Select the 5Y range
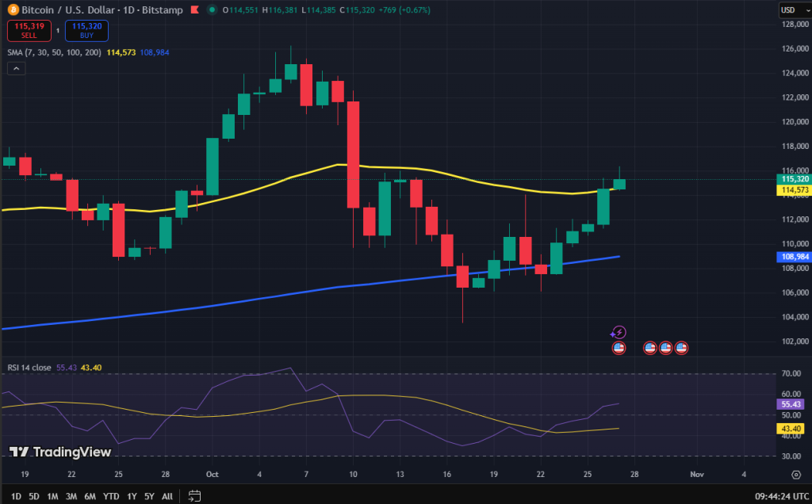 (x=149, y=494)
